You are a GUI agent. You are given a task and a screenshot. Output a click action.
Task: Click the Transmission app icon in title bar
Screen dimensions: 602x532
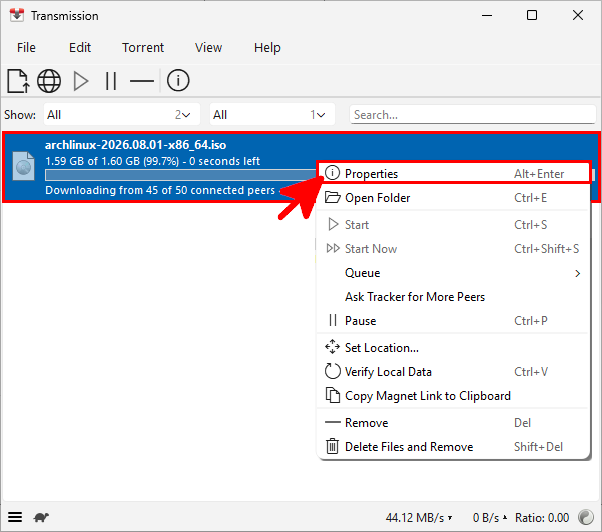pyautogui.click(x=17, y=15)
